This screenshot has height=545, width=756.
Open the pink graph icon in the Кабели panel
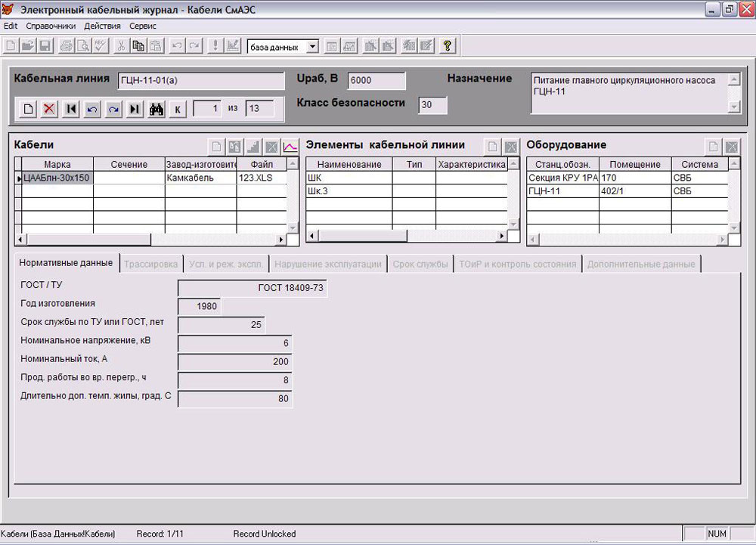point(290,147)
